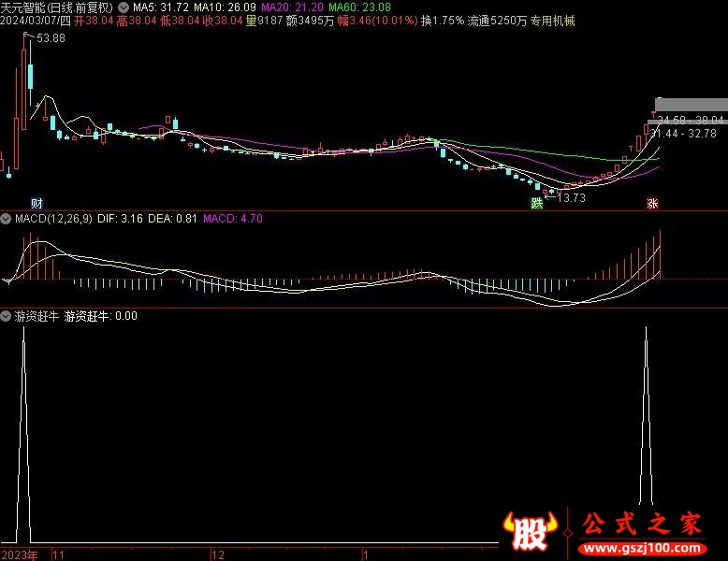
Task: Click the gray 24.58 - 38.04 price tag
Action: [691, 121]
